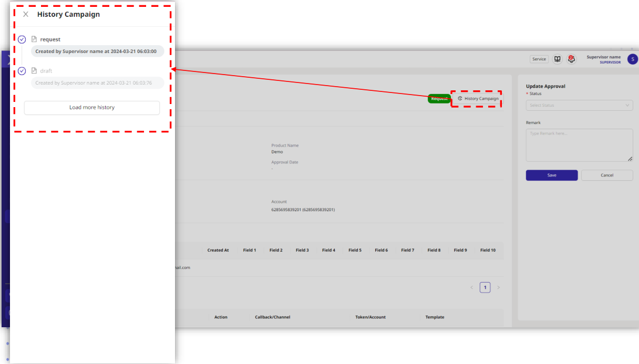Click the Field 1 column header
639x364 pixels.
click(250, 250)
